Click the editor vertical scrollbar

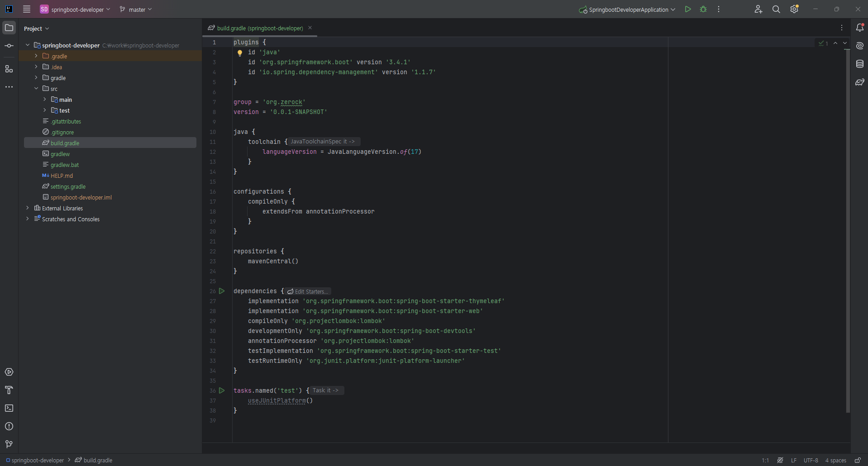pyautogui.click(x=848, y=231)
